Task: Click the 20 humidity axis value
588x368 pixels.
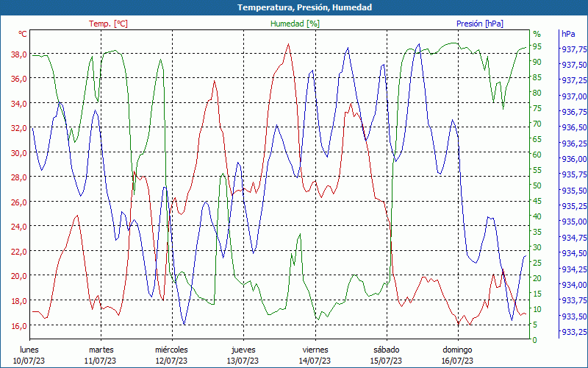Action: [x=537, y=278]
